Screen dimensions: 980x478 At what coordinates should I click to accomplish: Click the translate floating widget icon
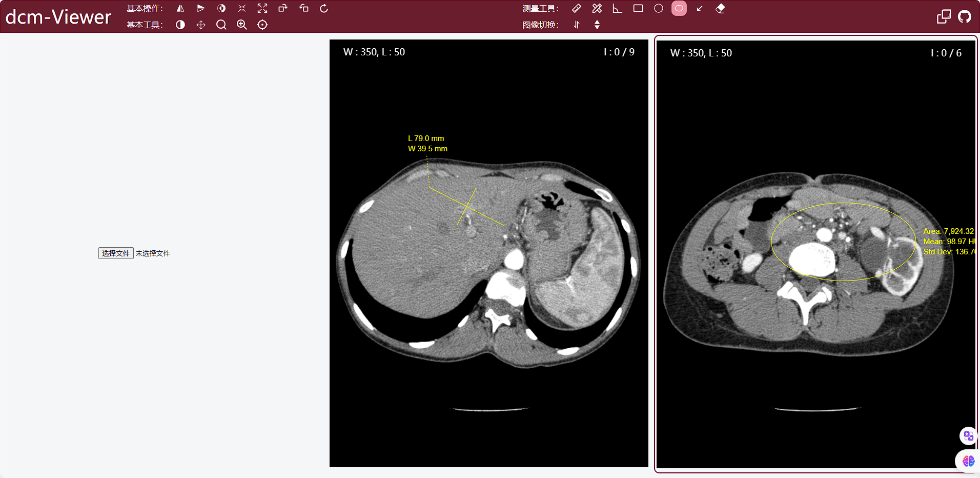click(968, 436)
